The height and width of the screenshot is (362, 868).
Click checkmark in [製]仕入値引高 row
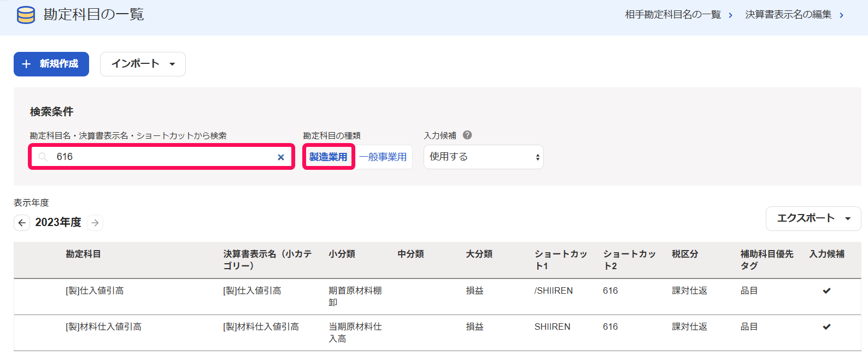(826, 290)
